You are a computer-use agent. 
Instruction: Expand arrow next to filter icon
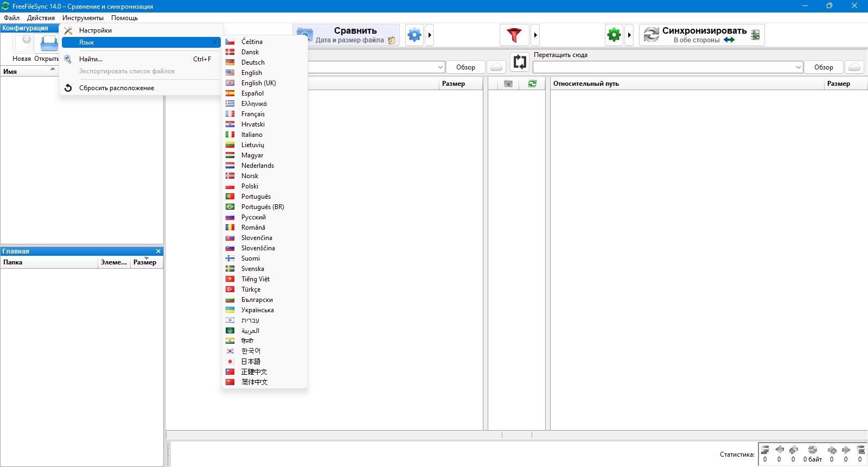pyautogui.click(x=535, y=35)
